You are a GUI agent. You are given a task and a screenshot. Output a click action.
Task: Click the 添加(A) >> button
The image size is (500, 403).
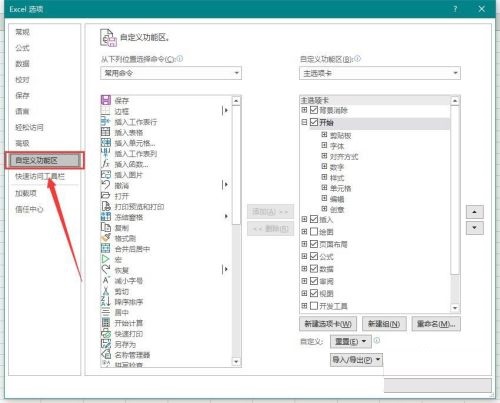point(270,211)
